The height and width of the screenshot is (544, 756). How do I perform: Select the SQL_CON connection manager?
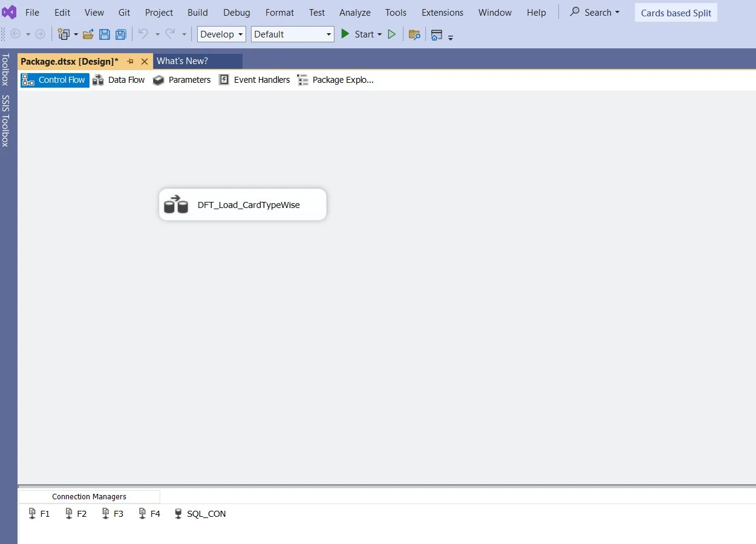pyautogui.click(x=200, y=514)
